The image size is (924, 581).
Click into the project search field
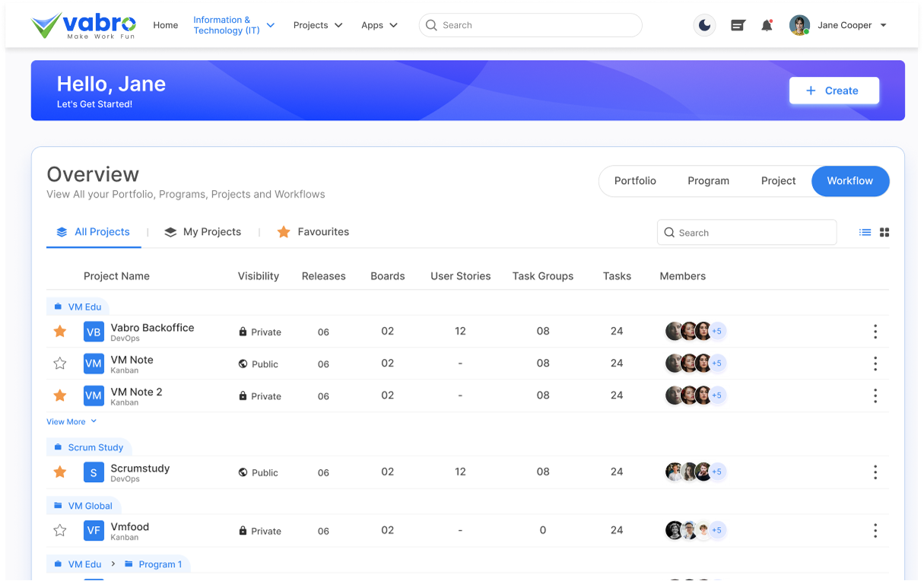click(746, 232)
